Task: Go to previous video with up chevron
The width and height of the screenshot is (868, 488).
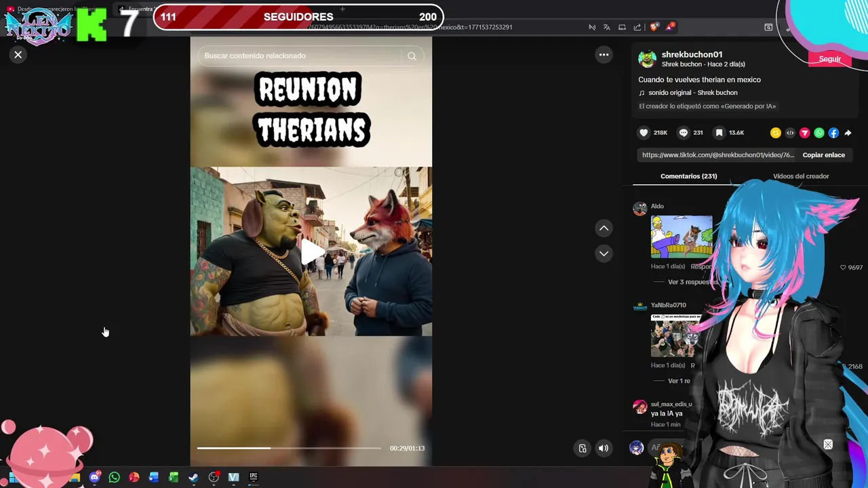Action: [604, 228]
